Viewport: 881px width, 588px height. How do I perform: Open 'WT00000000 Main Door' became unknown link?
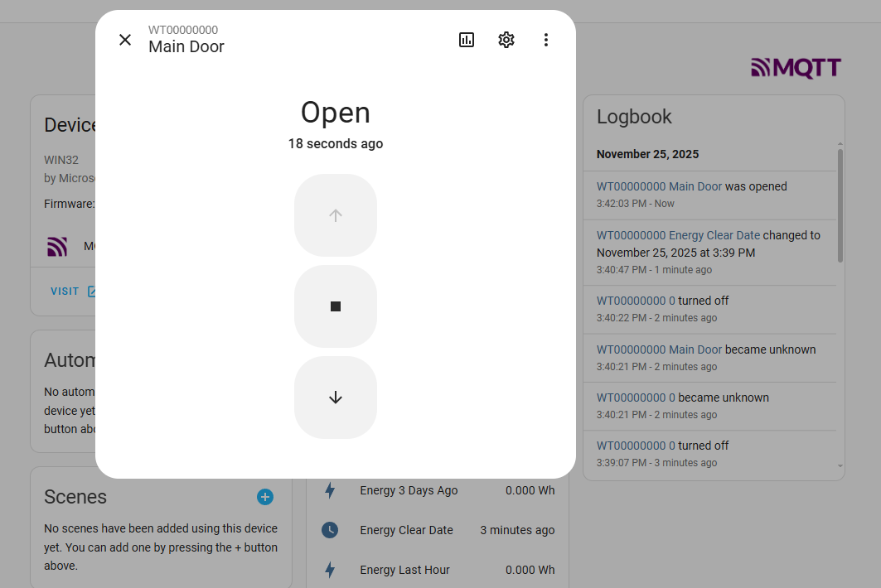pos(659,349)
